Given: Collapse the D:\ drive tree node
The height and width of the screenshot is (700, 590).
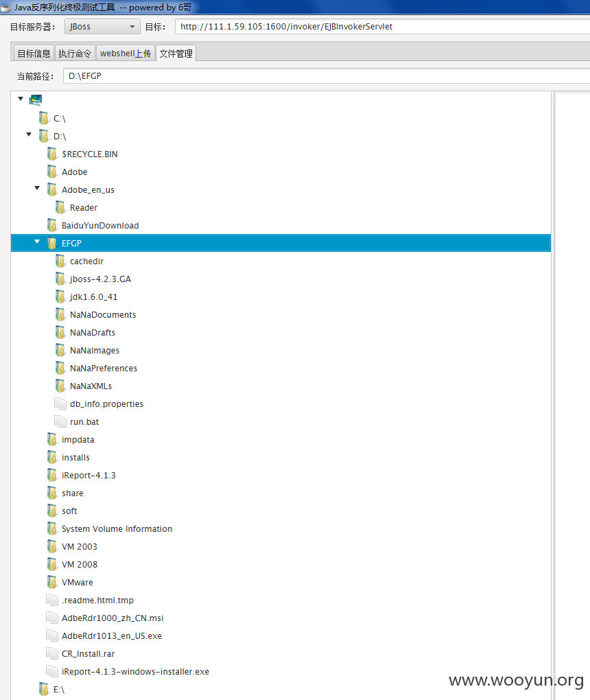Looking at the screenshot, I should [x=29, y=135].
